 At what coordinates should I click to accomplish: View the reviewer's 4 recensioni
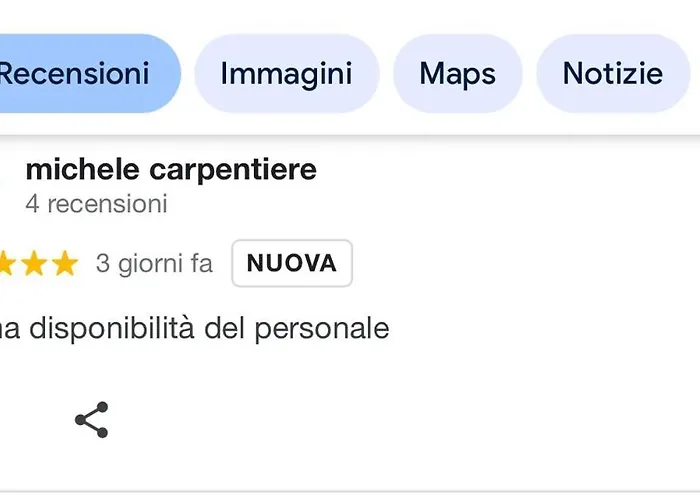tap(96, 204)
